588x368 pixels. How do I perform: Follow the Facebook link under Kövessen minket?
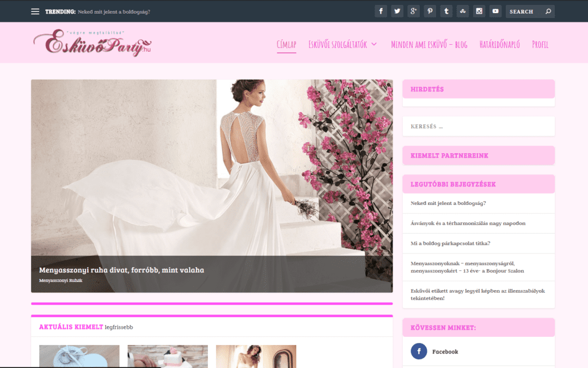point(445,352)
